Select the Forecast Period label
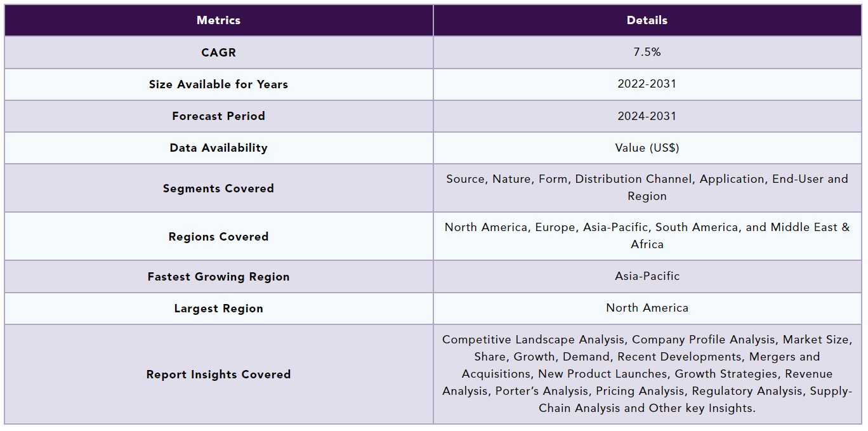 pyautogui.click(x=218, y=116)
